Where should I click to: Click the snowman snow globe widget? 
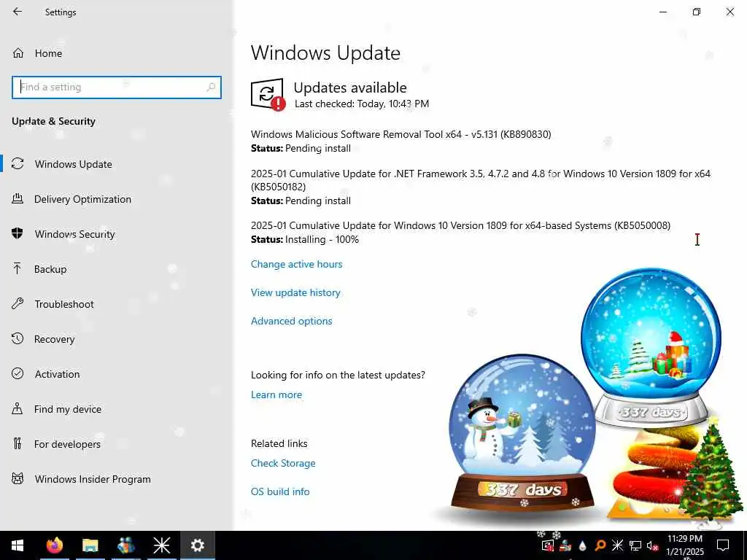point(522,432)
